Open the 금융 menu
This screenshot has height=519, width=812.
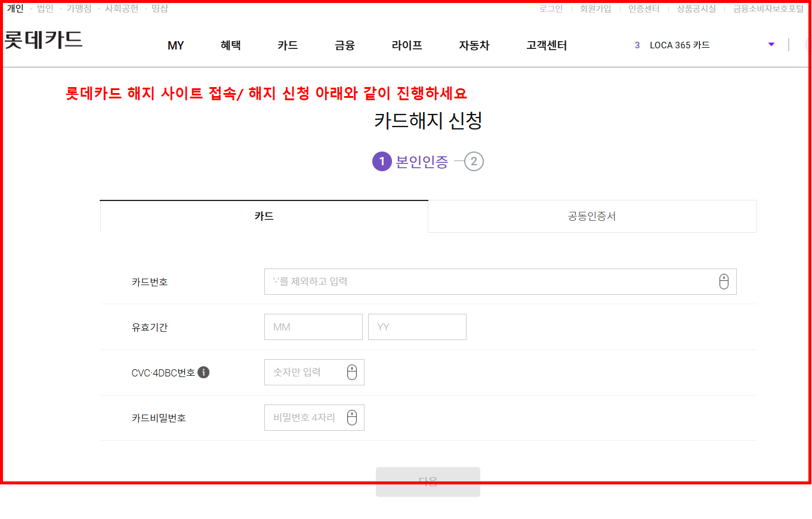[345, 45]
